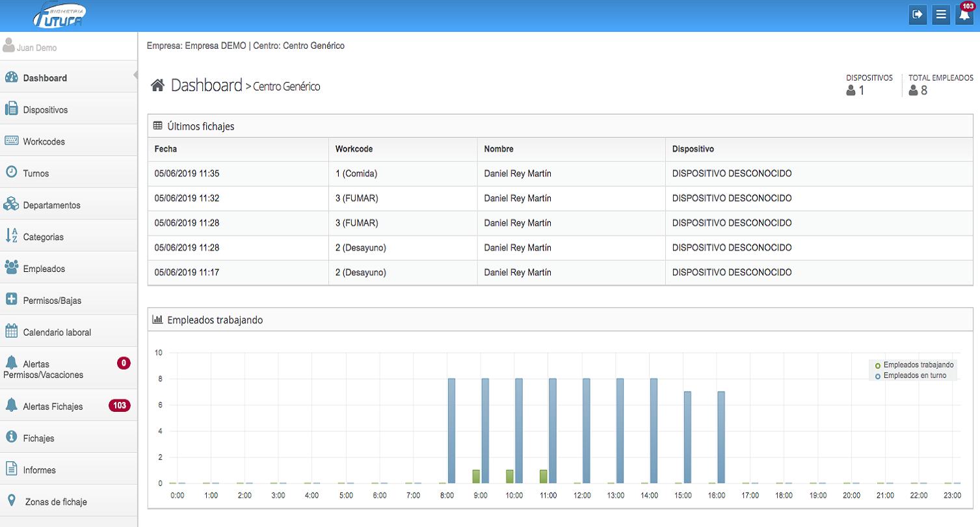Open the notifications bell with 103 badge
980x527 pixels.
pyautogui.click(x=964, y=14)
